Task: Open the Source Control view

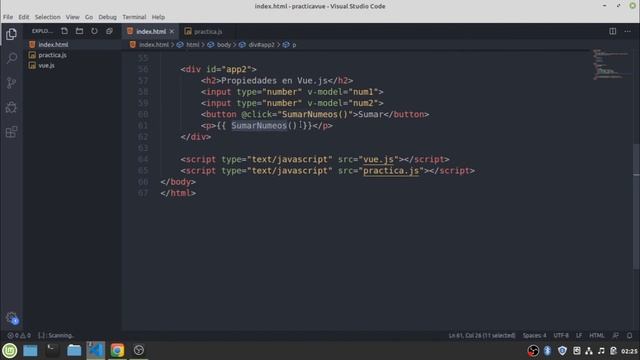Action: [x=11, y=83]
